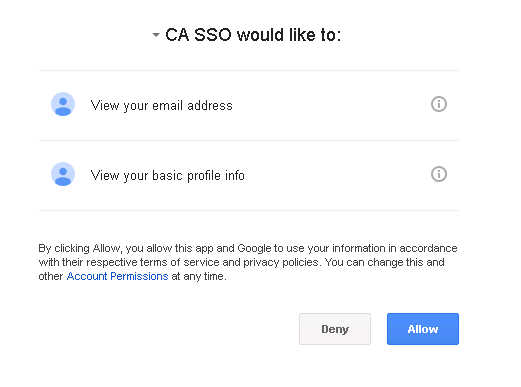Show details about viewing your email address
Image resolution: width=521 pixels, height=387 pixels.
(439, 104)
